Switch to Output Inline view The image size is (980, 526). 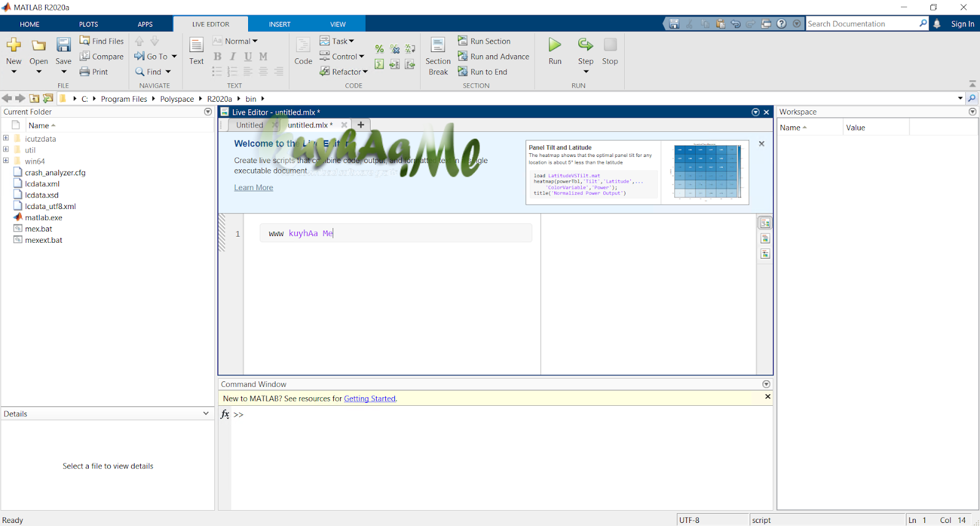[x=765, y=238]
